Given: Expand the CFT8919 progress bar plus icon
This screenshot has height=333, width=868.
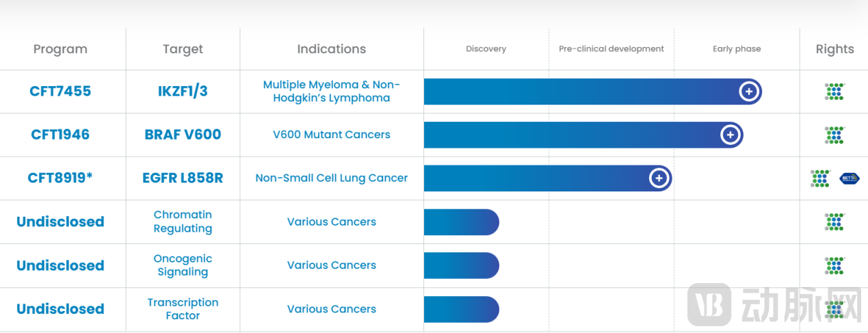Looking at the screenshot, I should (659, 178).
